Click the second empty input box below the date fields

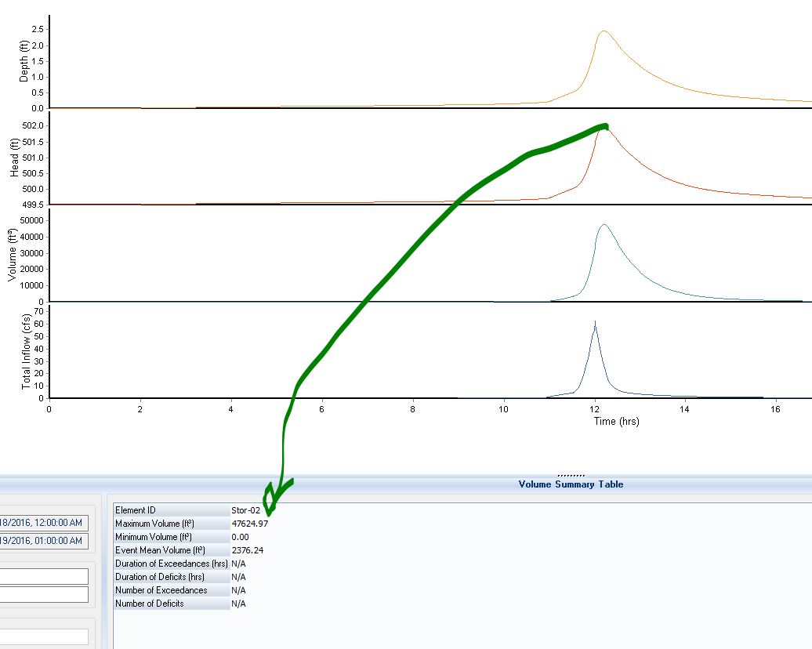(44, 594)
